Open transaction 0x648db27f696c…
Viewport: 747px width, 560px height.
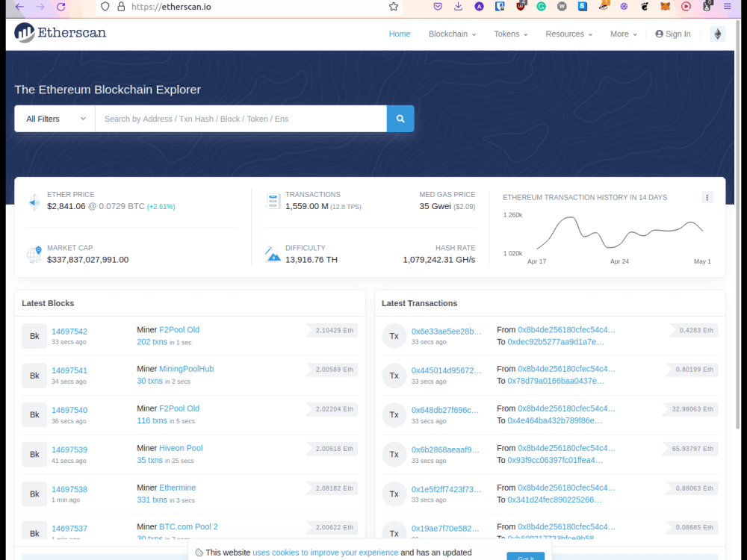pos(445,410)
